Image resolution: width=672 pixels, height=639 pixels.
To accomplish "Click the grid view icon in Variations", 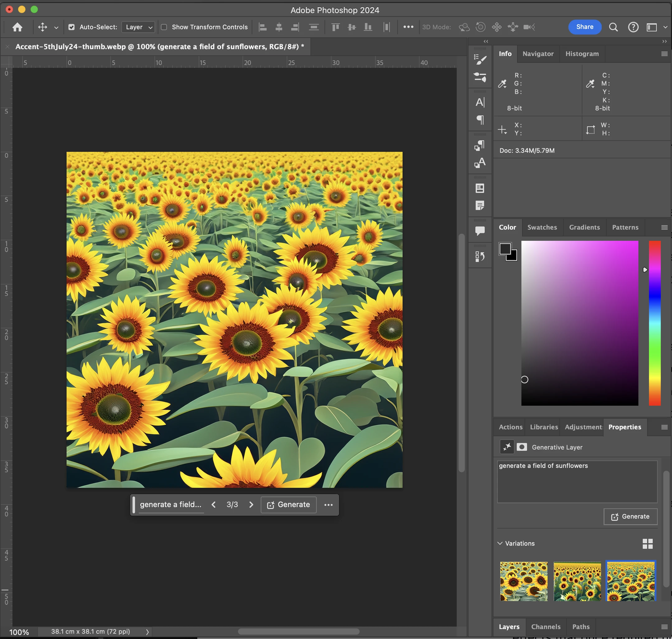I will point(647,543).
